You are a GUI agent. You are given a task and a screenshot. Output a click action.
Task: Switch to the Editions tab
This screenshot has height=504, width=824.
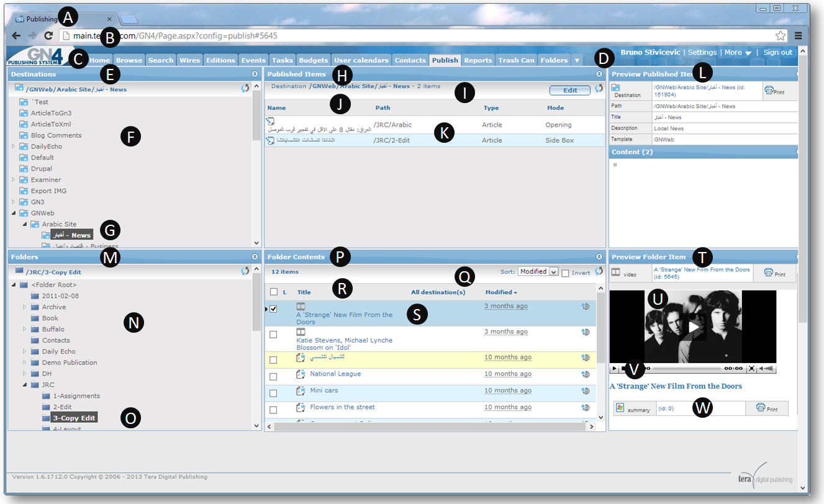click(x=220, y=60)
